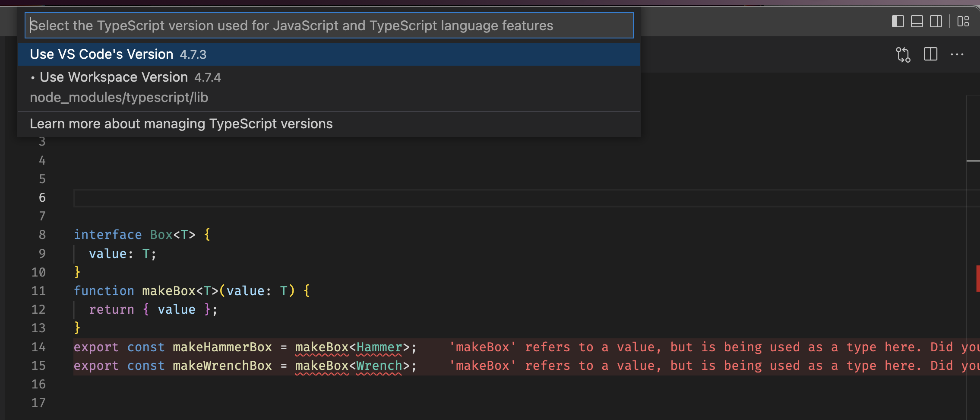Click 'value: T;' property on line 9
Image resolution: width=980 pixels, height=420 pixels.
click(x=123, y=254)
